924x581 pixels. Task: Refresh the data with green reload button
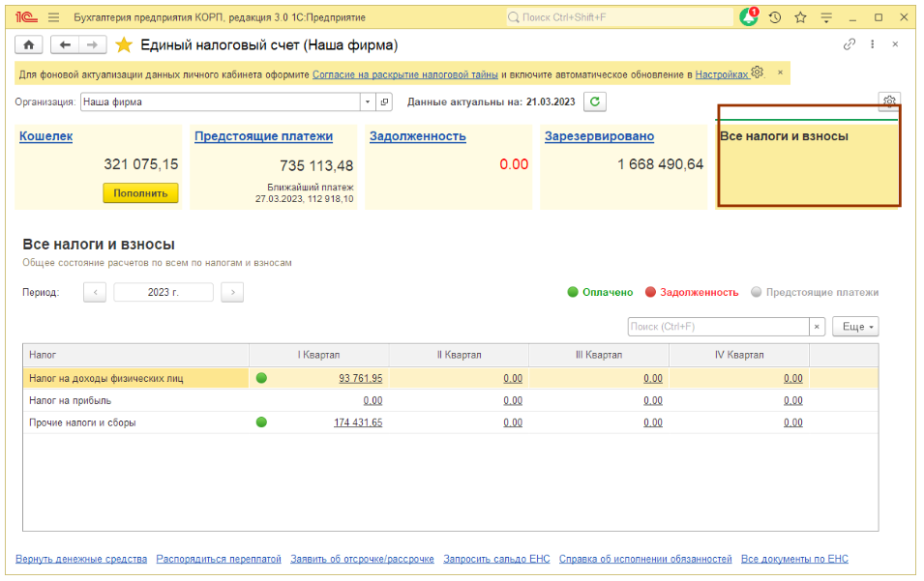click(x=596, y=102)
